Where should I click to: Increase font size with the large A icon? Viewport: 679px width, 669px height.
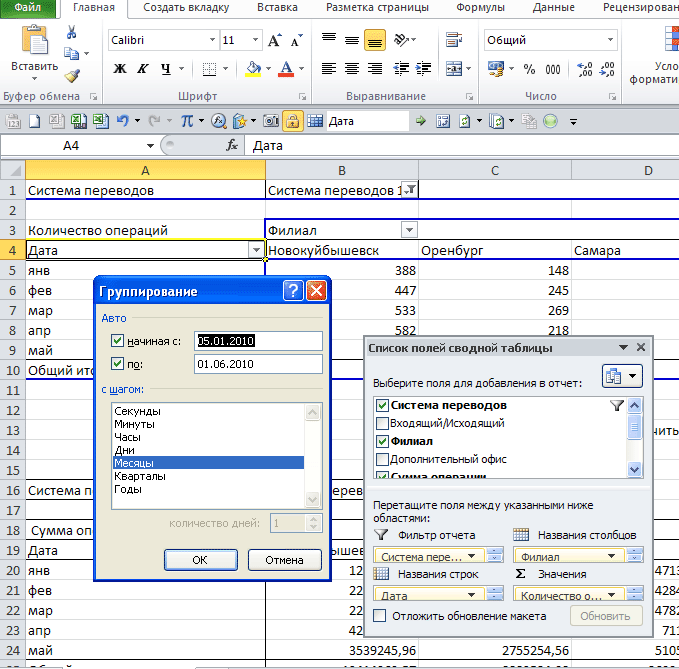tap(275, 40)
